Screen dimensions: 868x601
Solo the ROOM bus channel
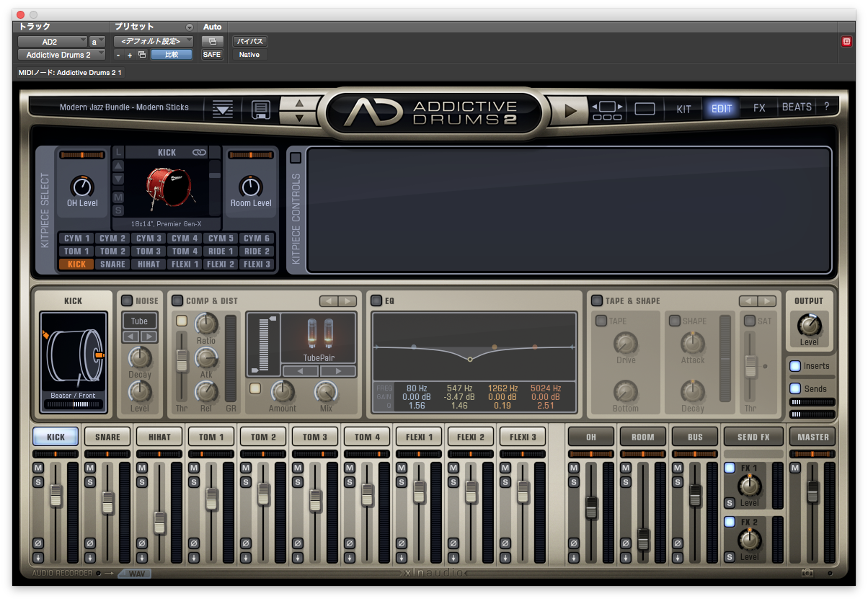click(x=626, y=481)
